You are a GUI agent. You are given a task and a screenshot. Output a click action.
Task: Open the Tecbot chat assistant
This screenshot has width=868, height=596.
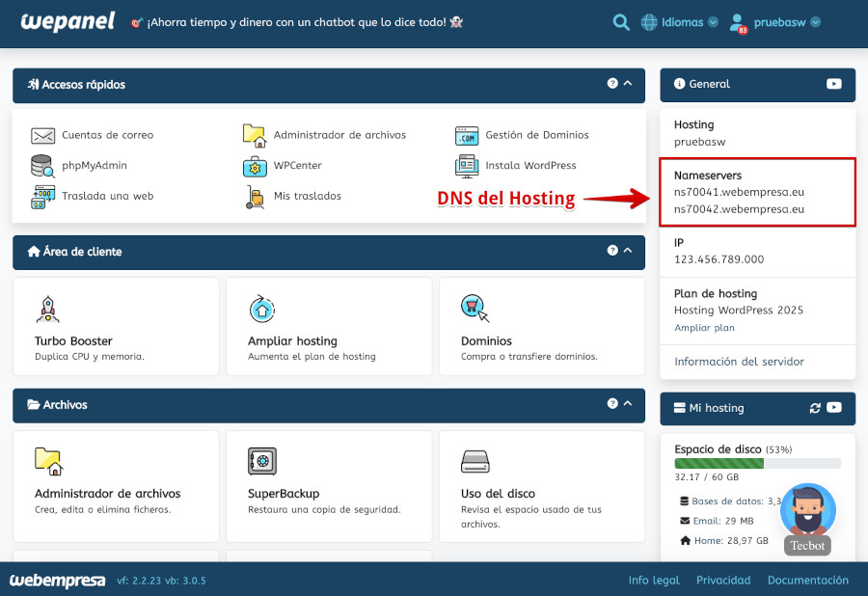(x=808, y=519)
